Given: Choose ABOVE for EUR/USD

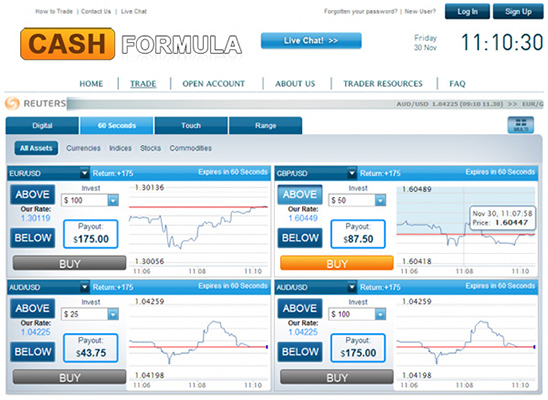Looking at the screenshot, I should (x=33, y=194).
